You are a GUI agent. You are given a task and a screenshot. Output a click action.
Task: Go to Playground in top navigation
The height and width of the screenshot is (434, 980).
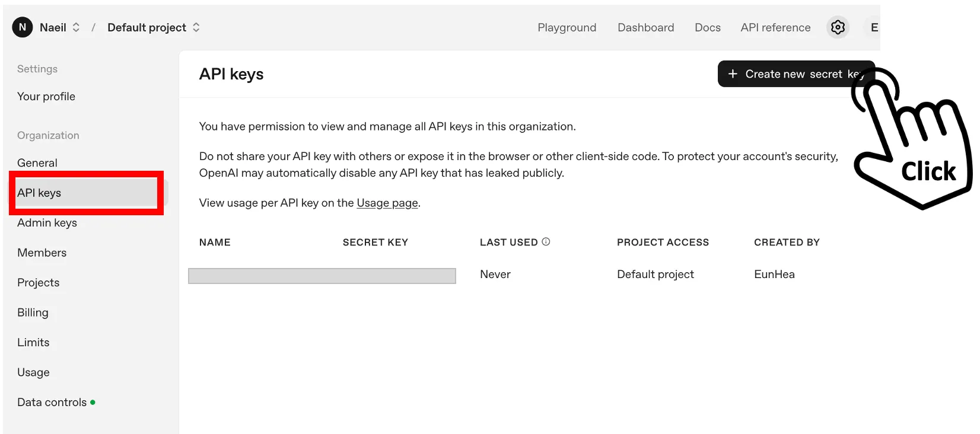tap(567, 27)
